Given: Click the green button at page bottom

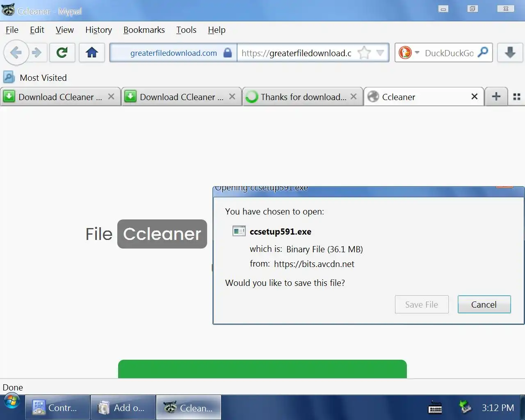Looking at the screenshot, I should pos(262,369).
